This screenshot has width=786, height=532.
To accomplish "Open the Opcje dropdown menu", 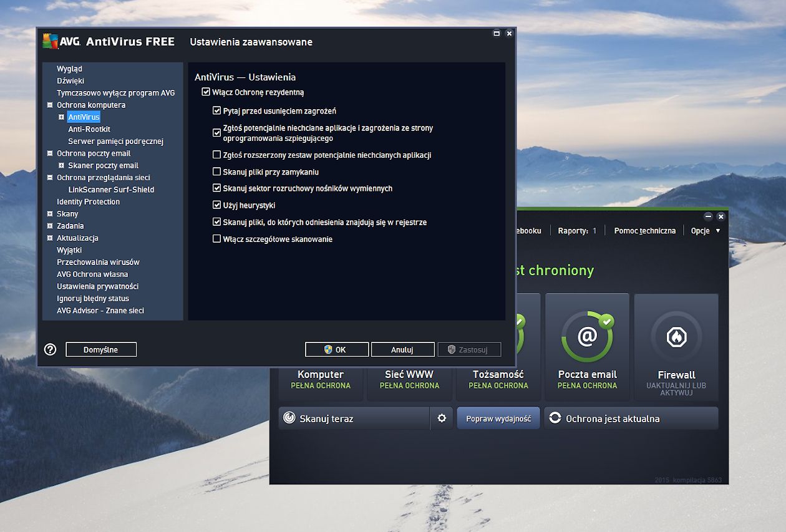I will [706, 231].
